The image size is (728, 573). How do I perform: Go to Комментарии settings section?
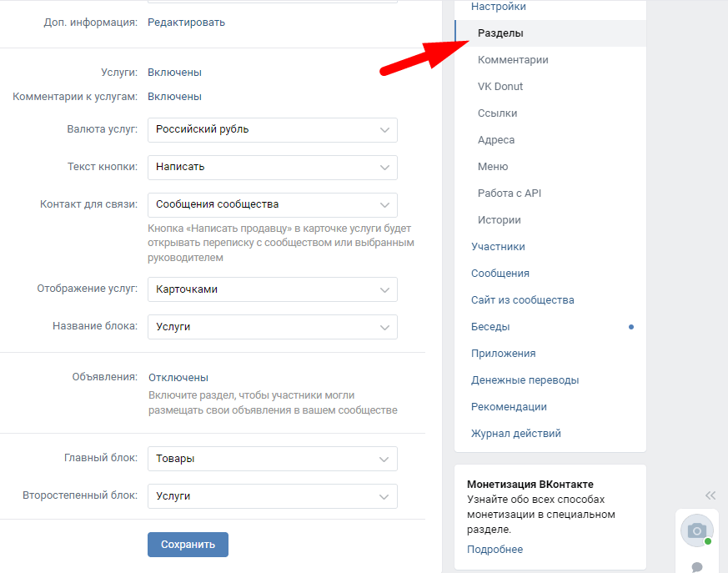513,60
